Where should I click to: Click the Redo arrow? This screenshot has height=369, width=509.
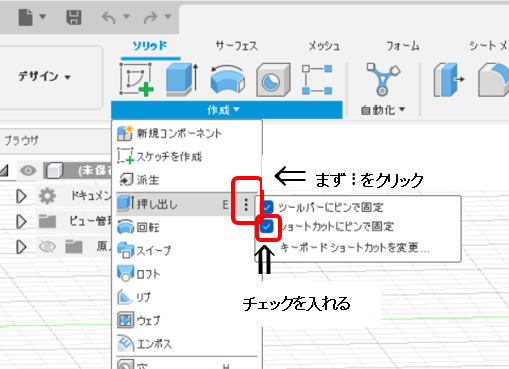[x=151, y=17]
